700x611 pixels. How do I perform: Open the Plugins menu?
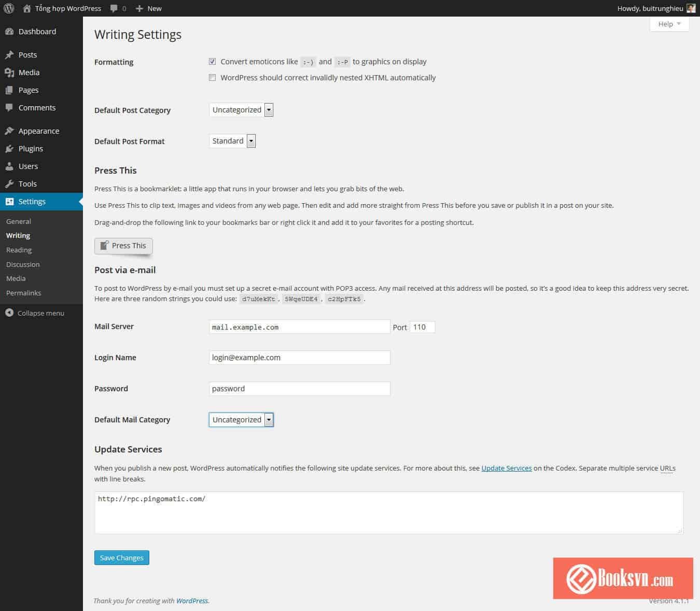[41, 149]
